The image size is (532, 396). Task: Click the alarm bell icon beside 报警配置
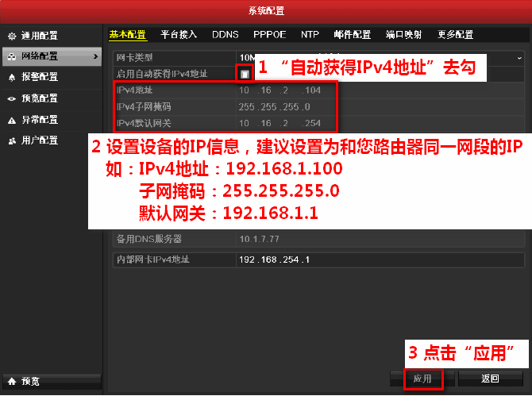(12, 78)
